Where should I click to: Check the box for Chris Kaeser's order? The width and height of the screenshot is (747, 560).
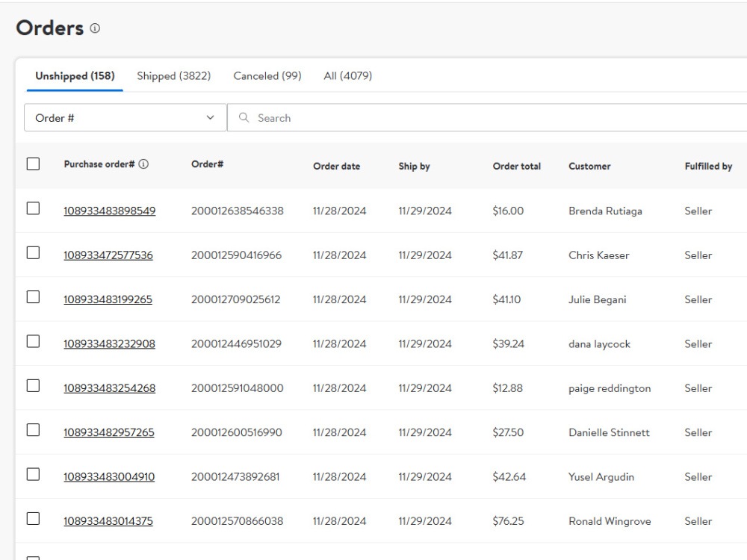point(34,253)
